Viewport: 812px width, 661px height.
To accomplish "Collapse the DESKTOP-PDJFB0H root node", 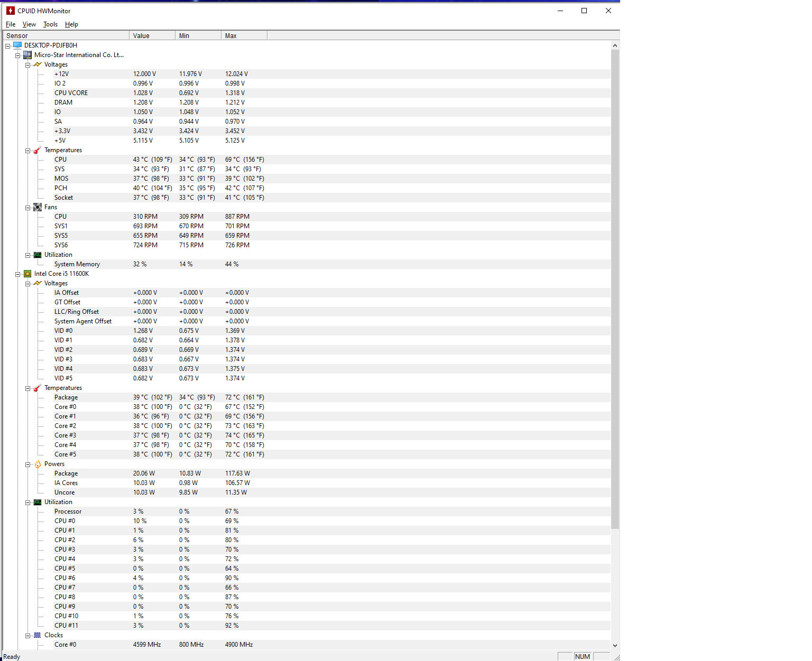I will (x=8, y=46).
